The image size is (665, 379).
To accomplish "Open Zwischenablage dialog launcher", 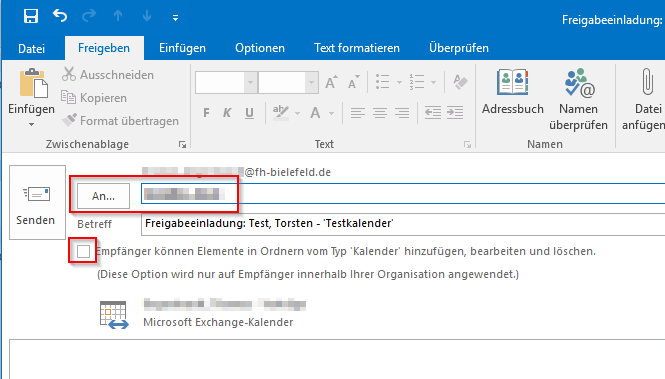I will (182, 145).
